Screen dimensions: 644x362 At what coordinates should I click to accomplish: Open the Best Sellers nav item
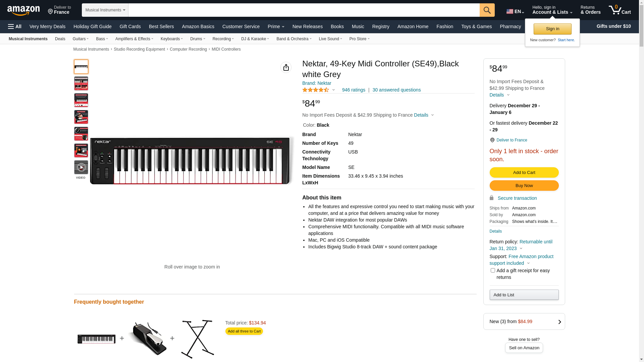tap(161, 26)
